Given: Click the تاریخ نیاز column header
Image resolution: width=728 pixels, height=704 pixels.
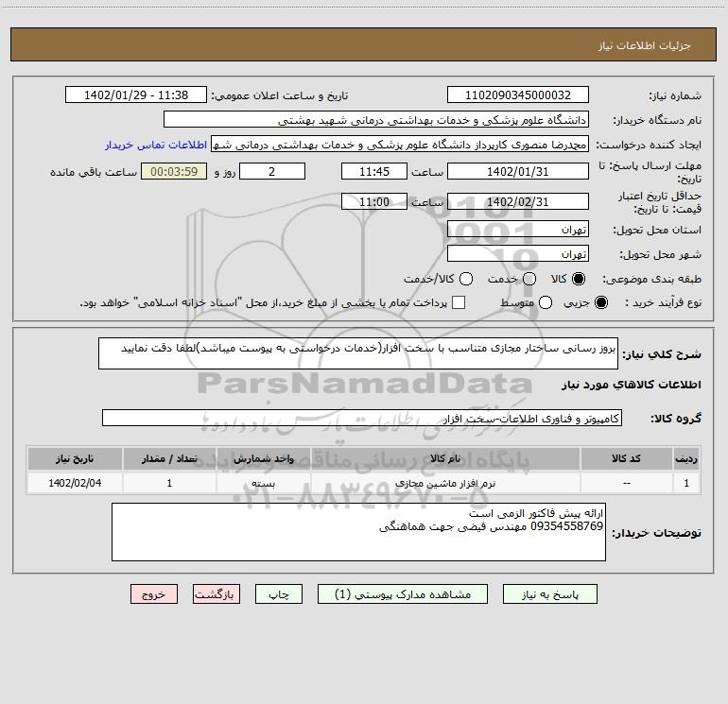Looking at the screenshot, I should click(75, 458).
